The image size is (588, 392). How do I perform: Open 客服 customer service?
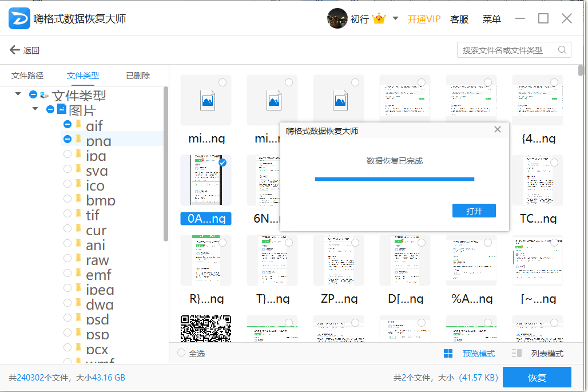click(459, 19)
